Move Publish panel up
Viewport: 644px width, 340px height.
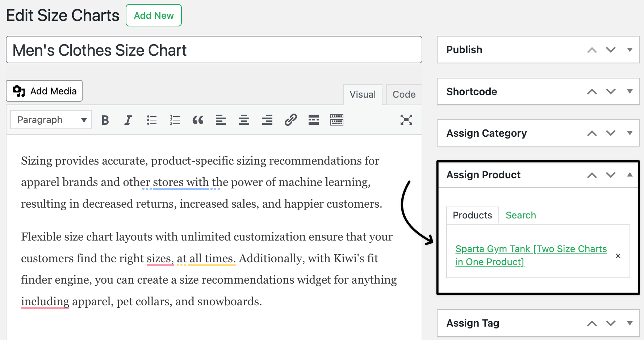click(x=592, y=50)
